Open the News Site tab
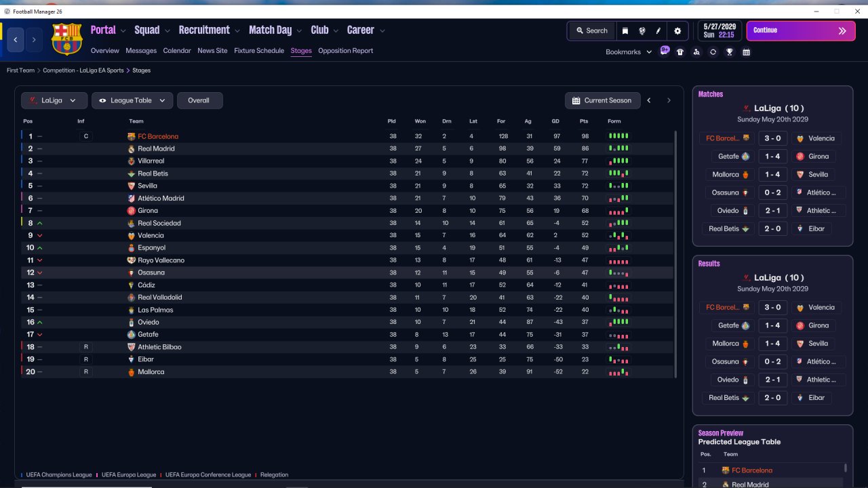 tap(212, 51)
